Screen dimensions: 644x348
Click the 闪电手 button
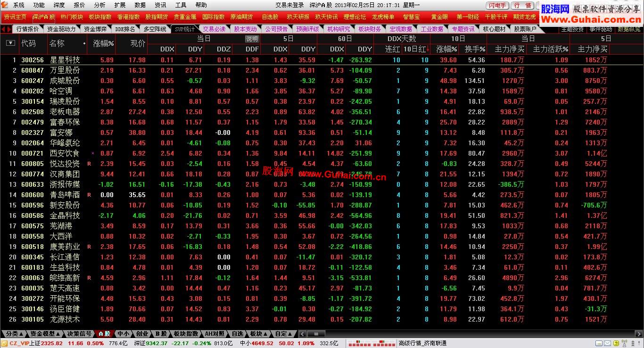point(497,5)
